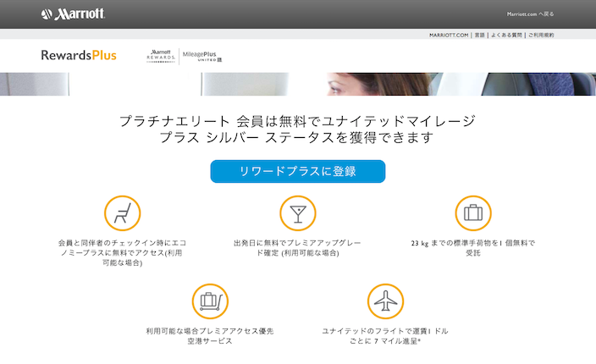Open よくある質問 FAQ link
This screenshot has width=596, height=364.
coord(506,35)
